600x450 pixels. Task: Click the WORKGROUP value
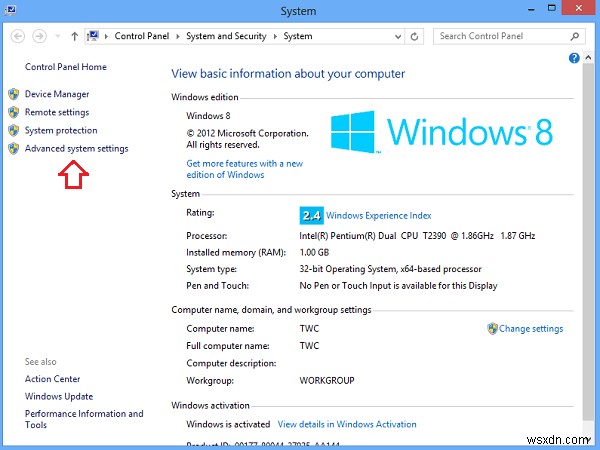327,381
